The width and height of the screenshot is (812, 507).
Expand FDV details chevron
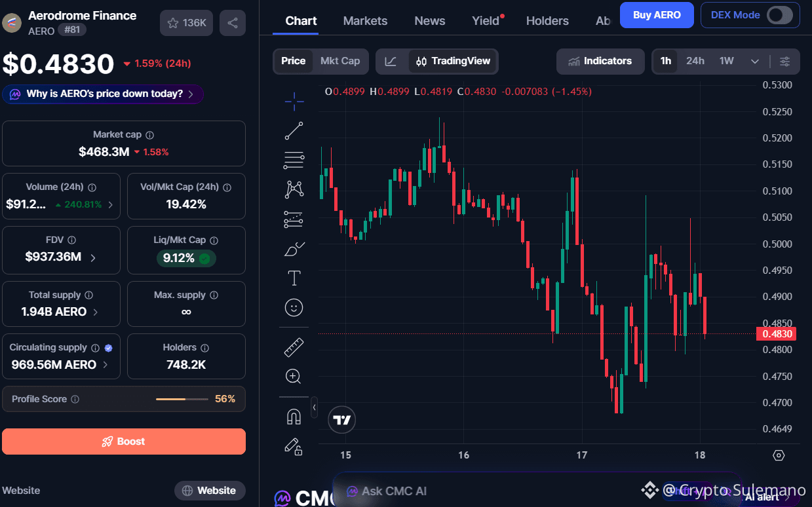(x=92, y=257)
